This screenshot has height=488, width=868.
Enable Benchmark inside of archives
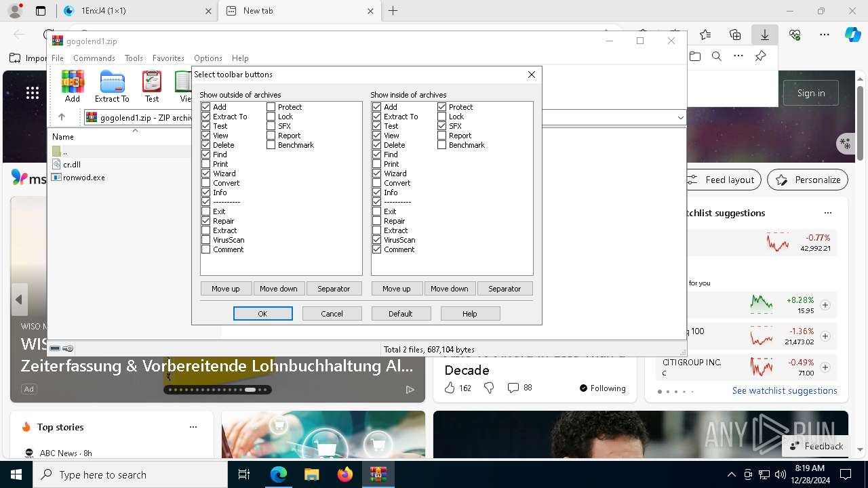point(442,145)
